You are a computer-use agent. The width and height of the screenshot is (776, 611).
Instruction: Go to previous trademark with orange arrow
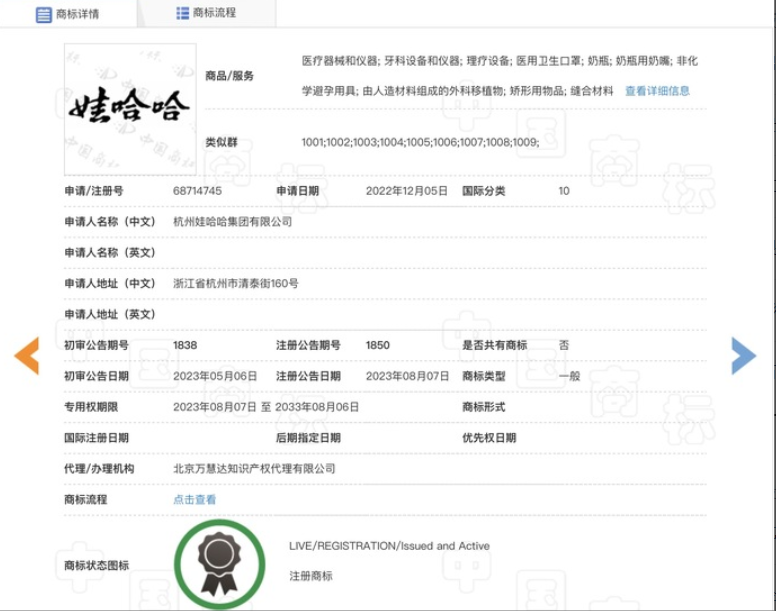26,356
